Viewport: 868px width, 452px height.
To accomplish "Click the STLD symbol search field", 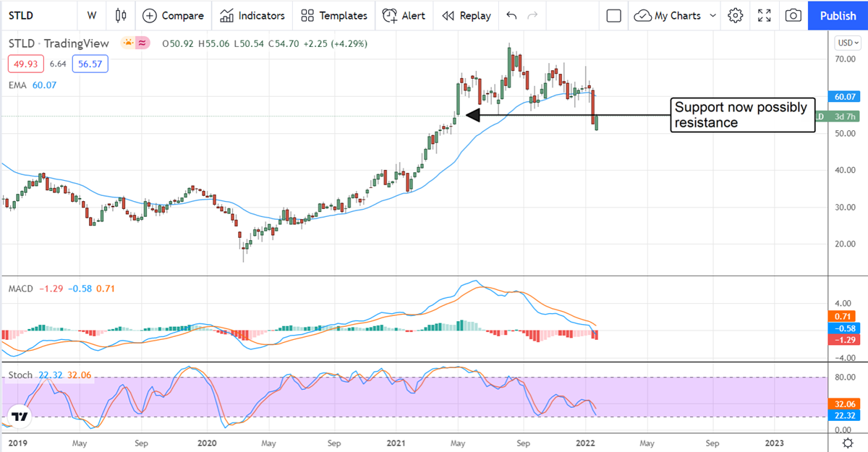I will point(36,15).
